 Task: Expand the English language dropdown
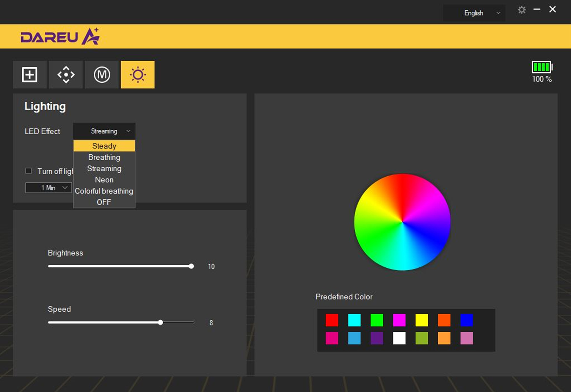coord(474,13)
